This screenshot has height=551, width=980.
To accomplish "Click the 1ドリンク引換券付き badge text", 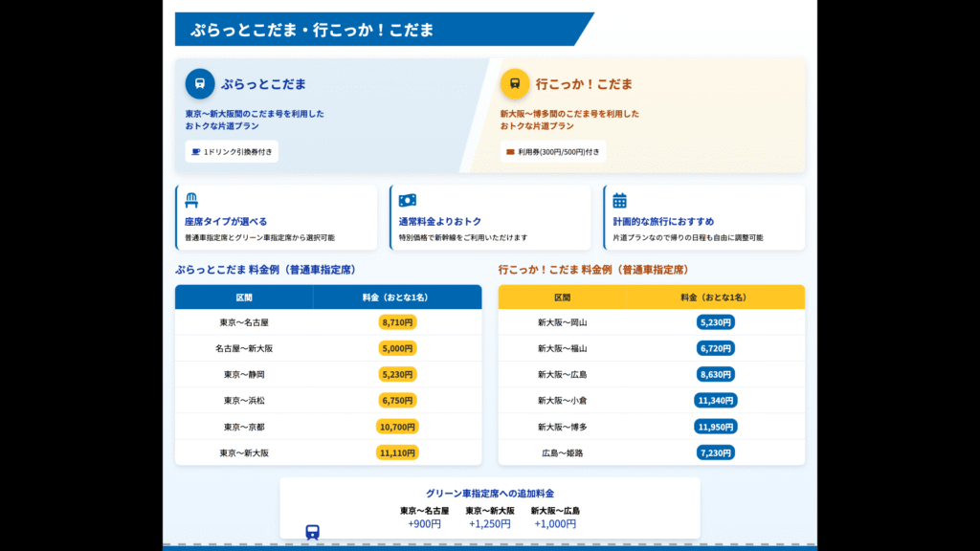I will [x=238, y=152].
